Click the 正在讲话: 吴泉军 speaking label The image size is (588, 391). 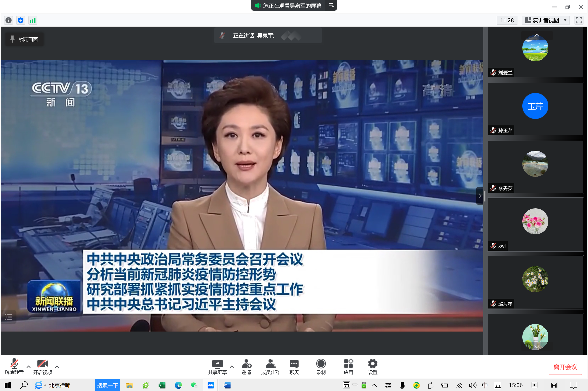tap(254, 36)
